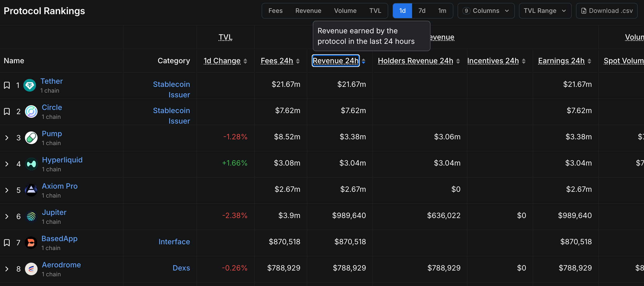Click the Fees 24h column header
644x286 pixels.
click(277, 61)
